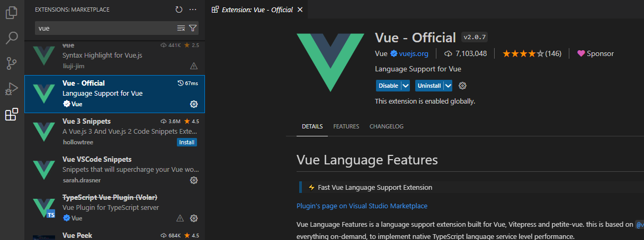Install the Vue 3 Snippets extension
644x240 pixels.
[x=187, y=142]
